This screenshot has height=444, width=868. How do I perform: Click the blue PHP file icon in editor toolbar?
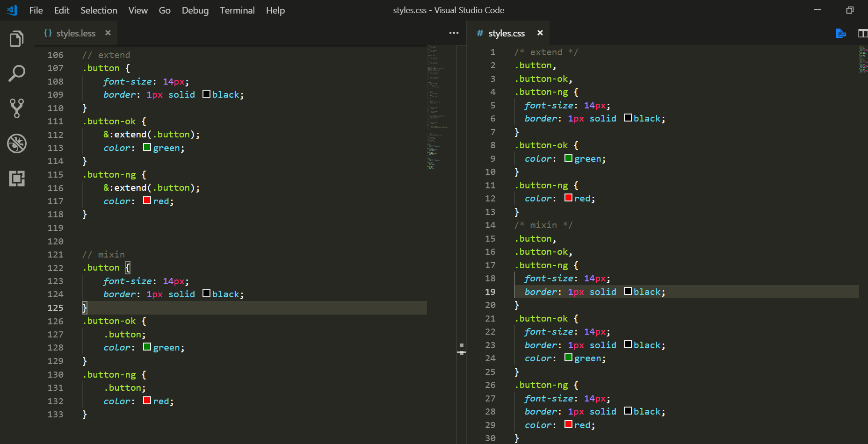840,33
